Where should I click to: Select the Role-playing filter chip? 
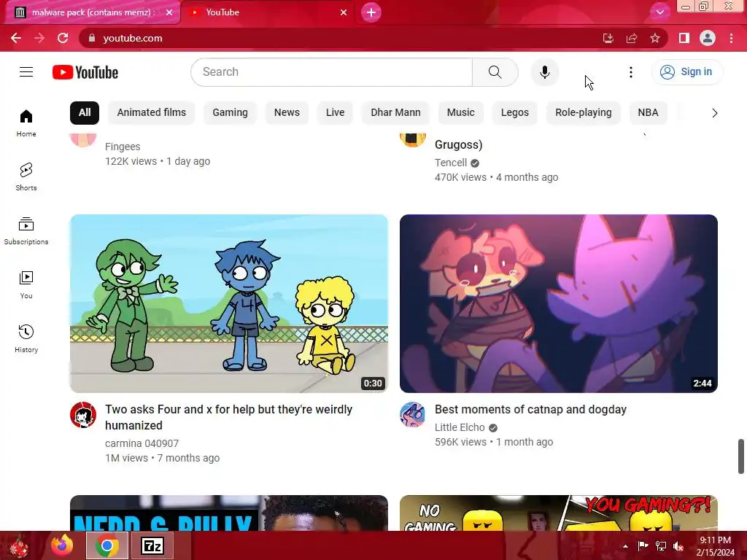[x=584, y=113]
